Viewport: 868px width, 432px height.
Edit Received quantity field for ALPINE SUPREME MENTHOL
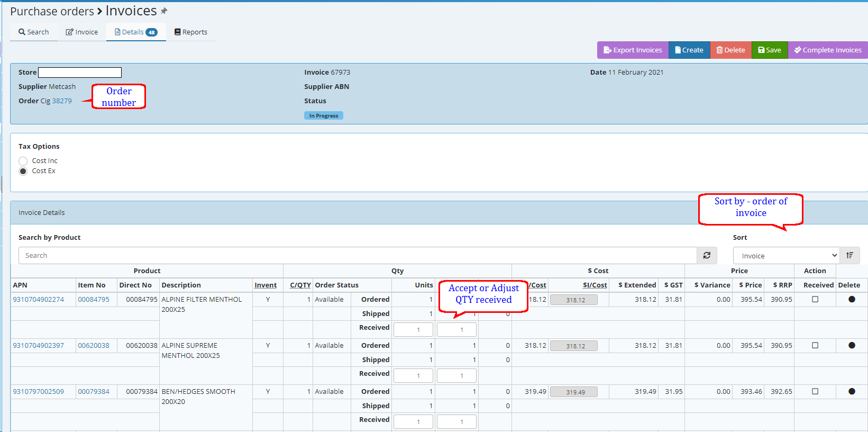click(x=457, y=375)
